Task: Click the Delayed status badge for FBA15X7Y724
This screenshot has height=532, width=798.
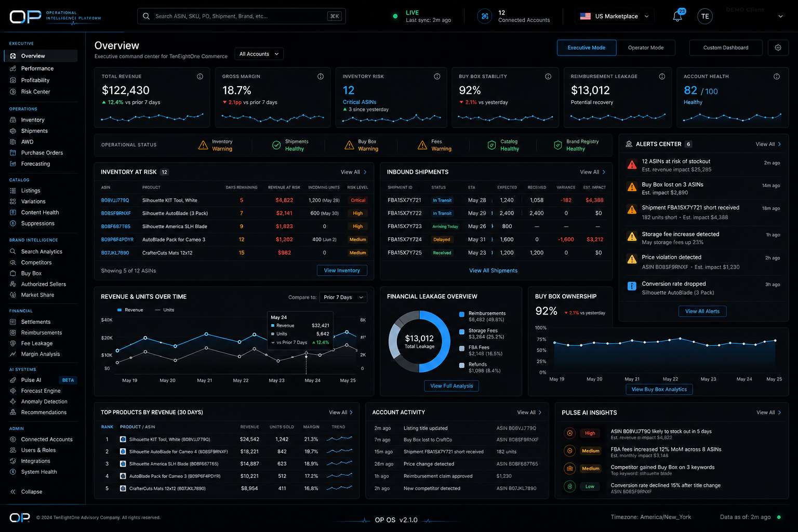Action: 442,240
